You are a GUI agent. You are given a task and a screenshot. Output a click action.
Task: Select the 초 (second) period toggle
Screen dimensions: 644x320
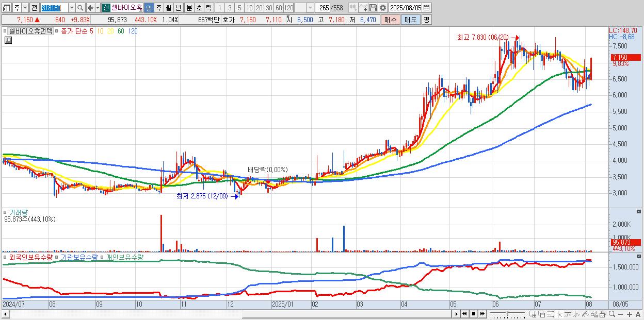[199, 8]
